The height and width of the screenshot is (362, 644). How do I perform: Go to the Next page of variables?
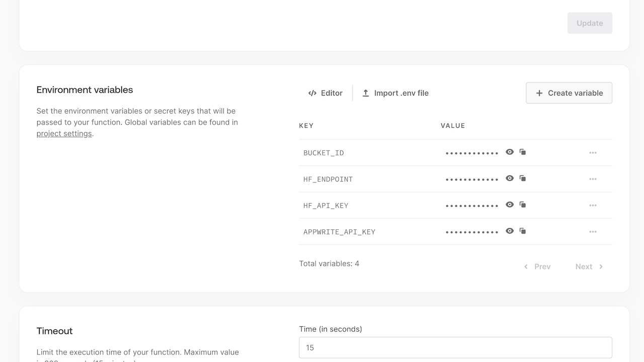click(x=589, y=266)
